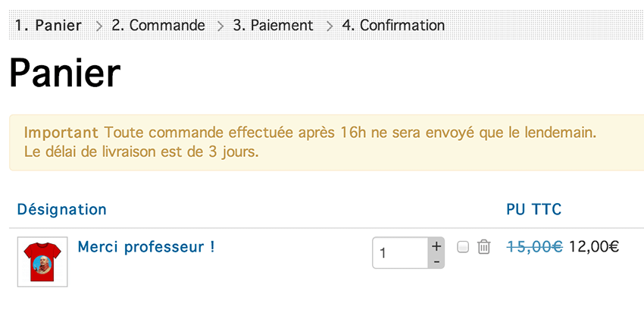Click the large Panier page heading

65,74
